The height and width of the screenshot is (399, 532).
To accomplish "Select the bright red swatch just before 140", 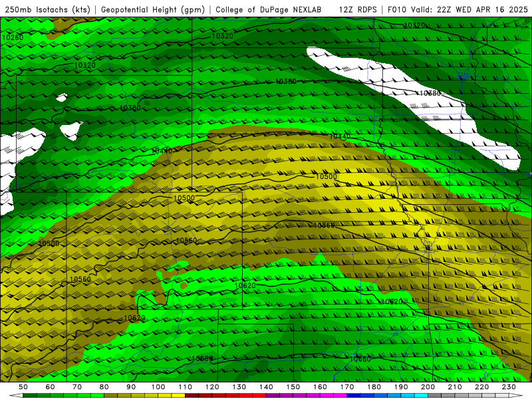I will (259, 396).
